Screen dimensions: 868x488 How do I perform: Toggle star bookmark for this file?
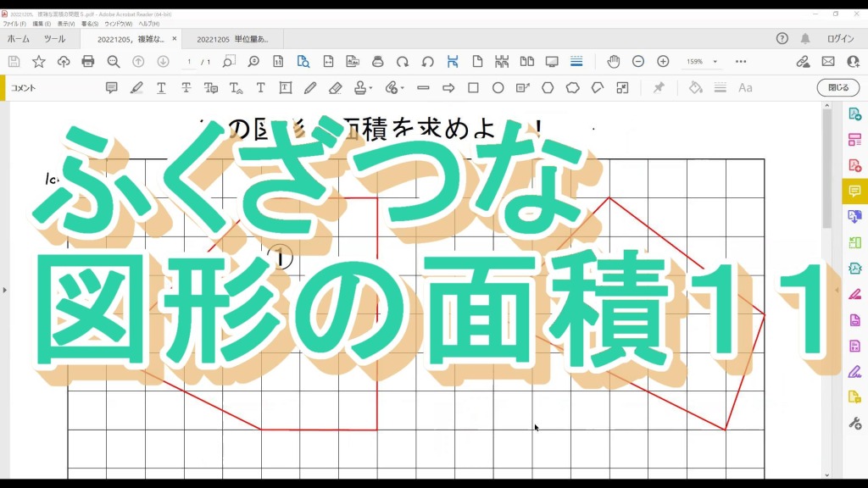click(39, 62)
